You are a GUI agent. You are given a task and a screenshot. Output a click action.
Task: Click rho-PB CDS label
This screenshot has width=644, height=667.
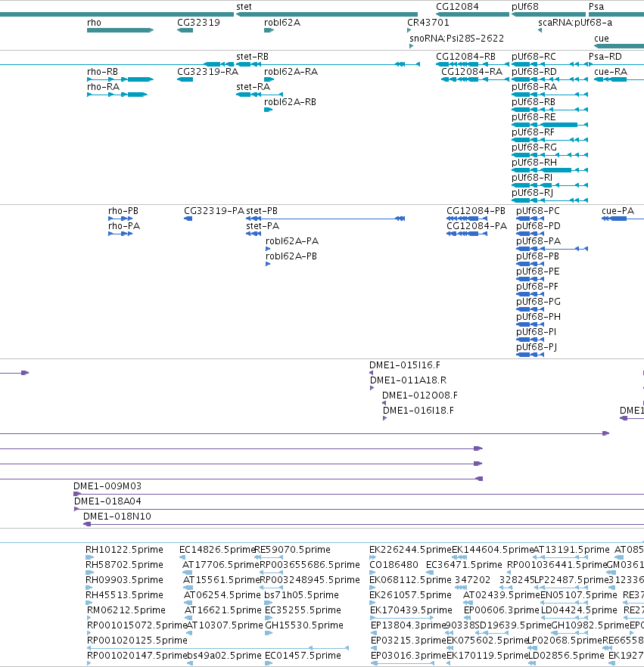coord(123,211)
